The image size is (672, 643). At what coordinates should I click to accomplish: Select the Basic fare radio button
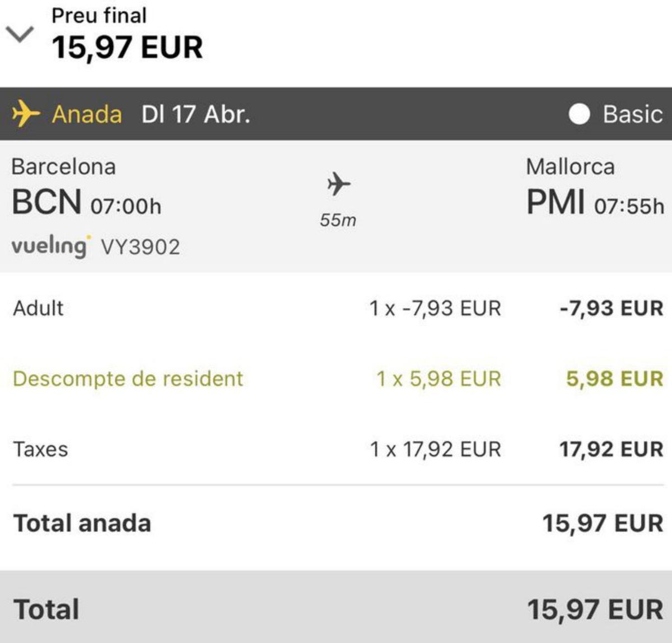pos(581,114)
